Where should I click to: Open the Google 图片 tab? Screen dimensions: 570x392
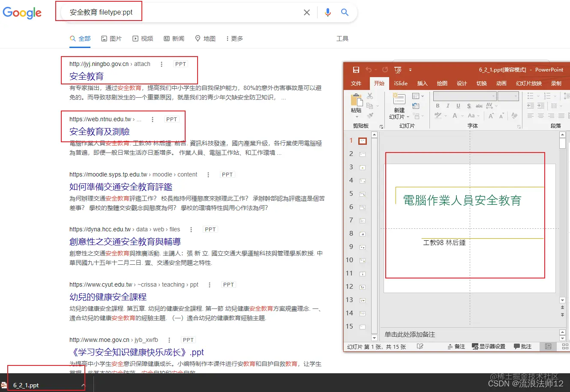pos(115,38)
